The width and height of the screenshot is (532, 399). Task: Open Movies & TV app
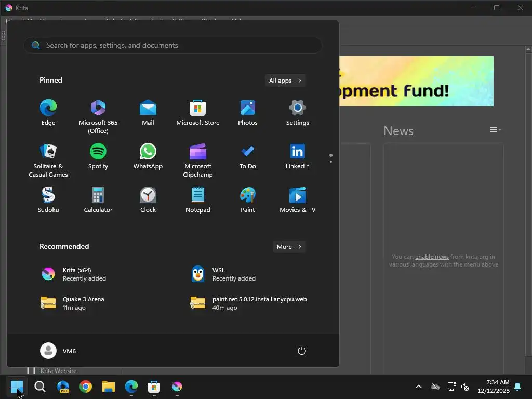(x=298, y=200)
